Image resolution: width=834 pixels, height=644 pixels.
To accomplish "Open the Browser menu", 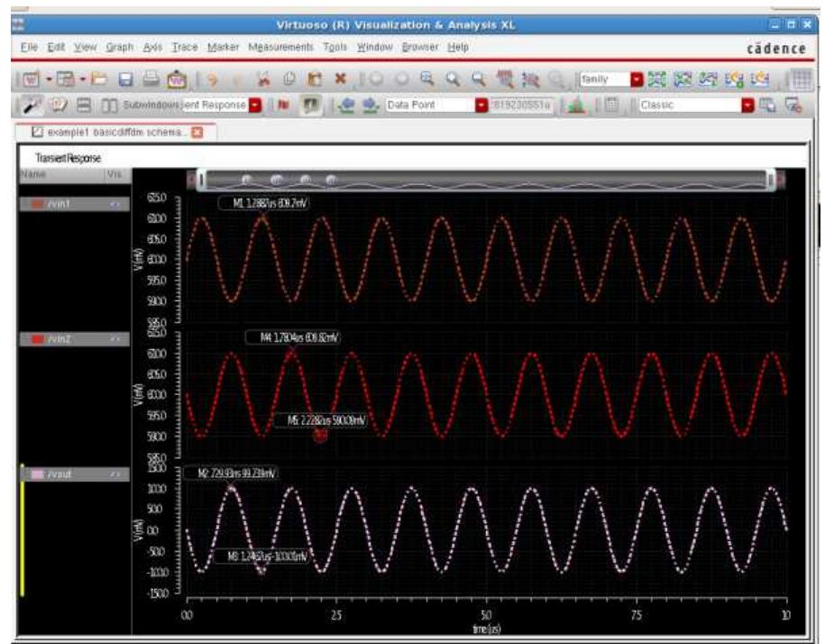I will pos(419,47).
